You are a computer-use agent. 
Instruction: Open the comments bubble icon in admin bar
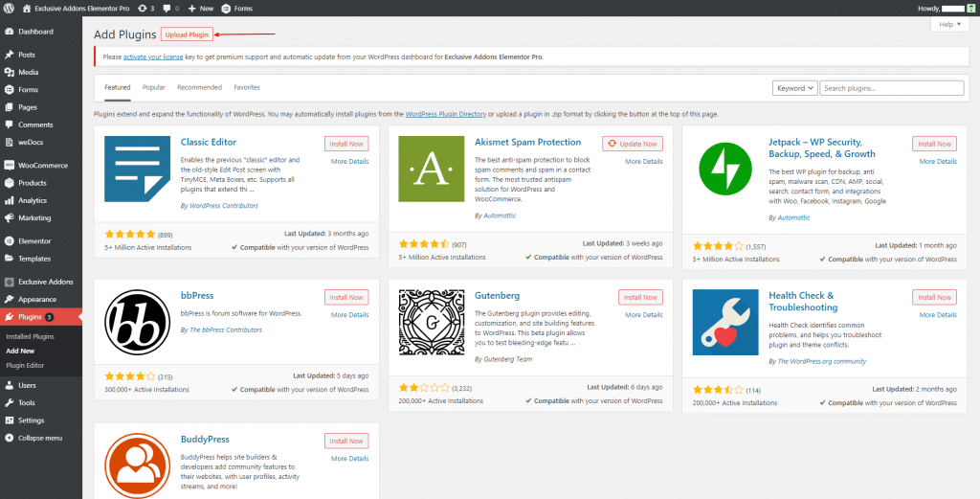click(167, 9)
